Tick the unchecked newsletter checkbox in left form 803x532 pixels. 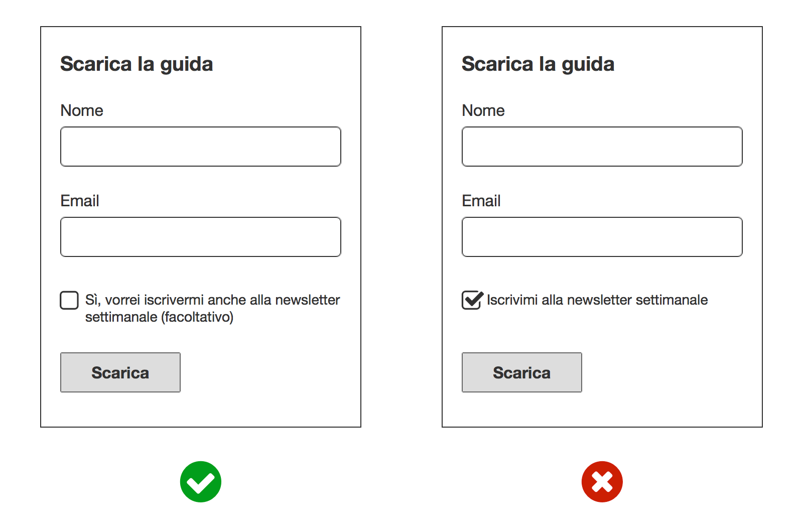point(69,300)
